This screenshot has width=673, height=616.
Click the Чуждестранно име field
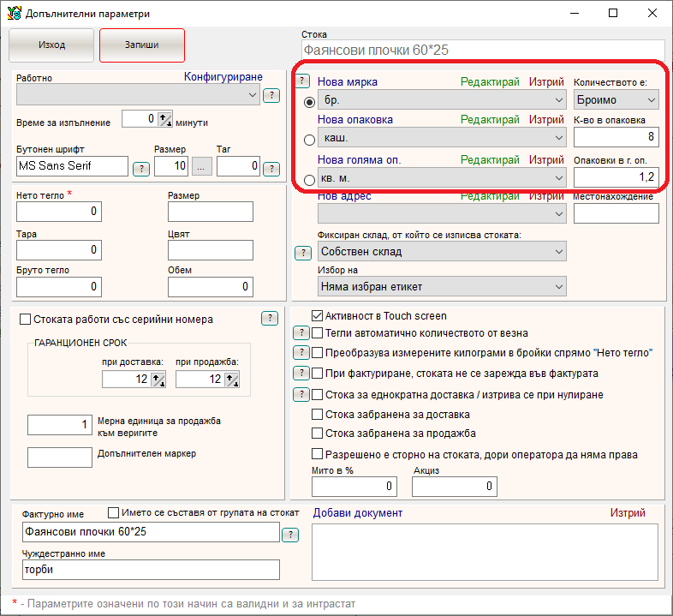[x=151, y=570]
